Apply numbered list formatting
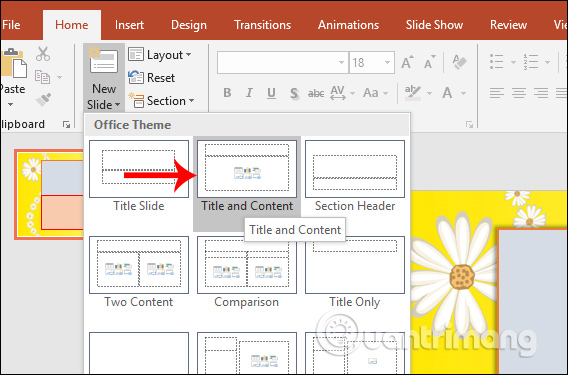This screenshot has height=375, width=568. [531, 62]
